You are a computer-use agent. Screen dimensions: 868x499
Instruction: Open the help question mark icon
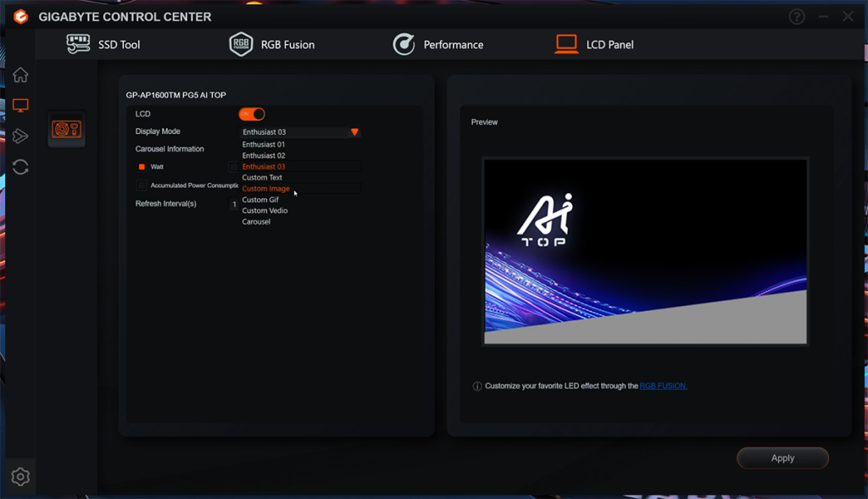[797, 17]
